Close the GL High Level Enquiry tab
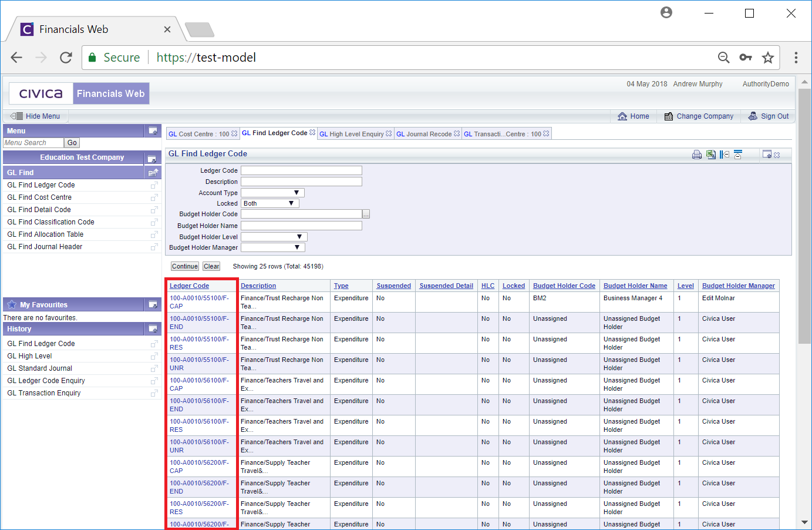This screenshot has width=812, height=530. (389, 134)
